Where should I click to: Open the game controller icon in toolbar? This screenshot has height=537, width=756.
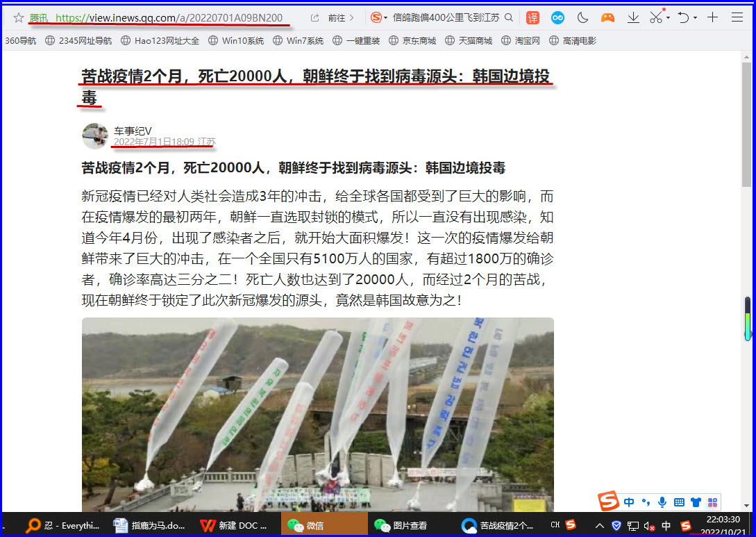point(607,17)
